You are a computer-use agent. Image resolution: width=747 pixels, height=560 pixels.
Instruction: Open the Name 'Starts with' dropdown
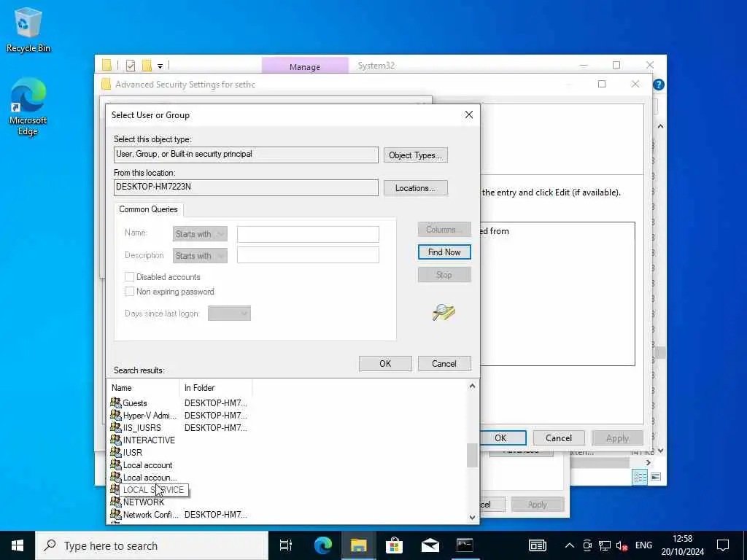point(200,234)
